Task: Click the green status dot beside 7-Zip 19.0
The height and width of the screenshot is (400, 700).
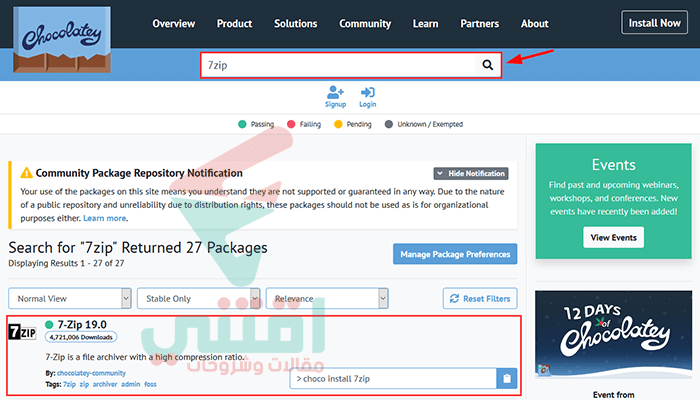Action: pos(49,325)
